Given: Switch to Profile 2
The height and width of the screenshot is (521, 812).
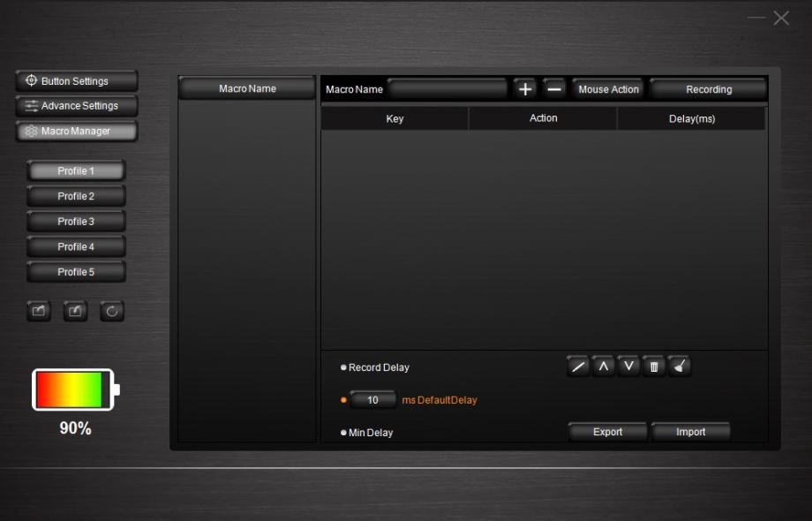Looking at the screenshot, I should click(76, 196).
